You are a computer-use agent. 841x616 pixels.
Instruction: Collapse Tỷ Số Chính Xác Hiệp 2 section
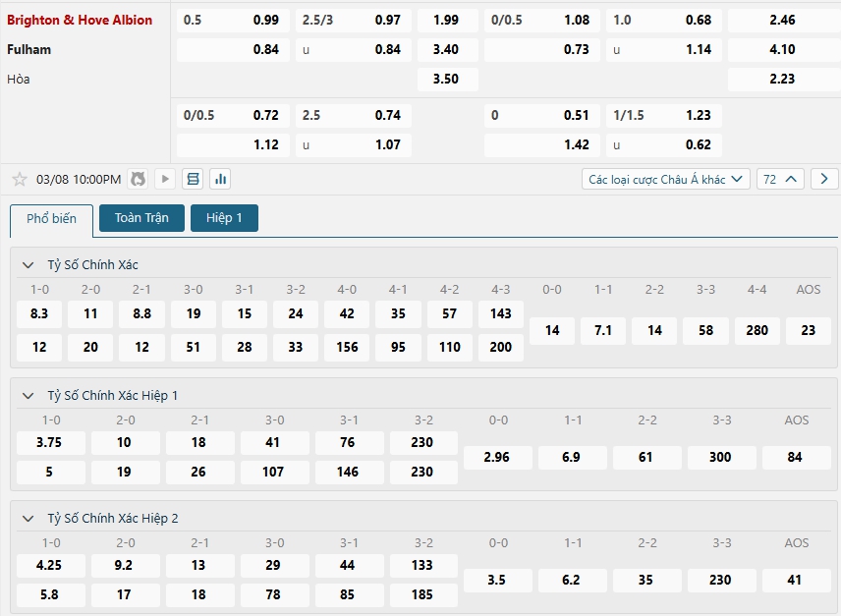pos(28,519)
